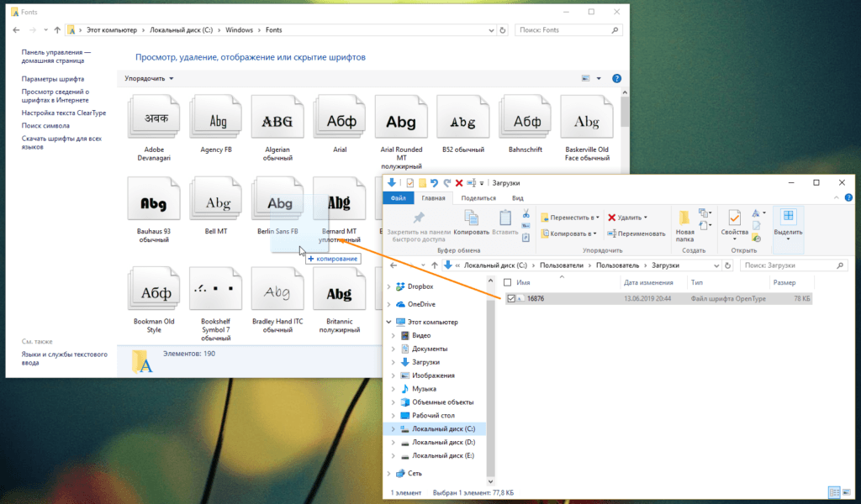Open the Properties (Свойства) icon
Viewport: 861px width, 504px height.
click(734, 218)
